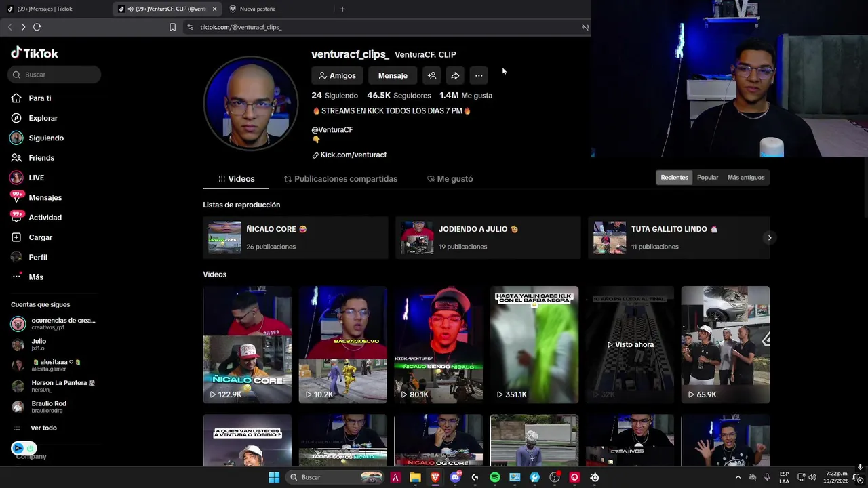Open the JODIENDO A JULIO playlist
The image size is (868, 488).
tap(488, 237)
